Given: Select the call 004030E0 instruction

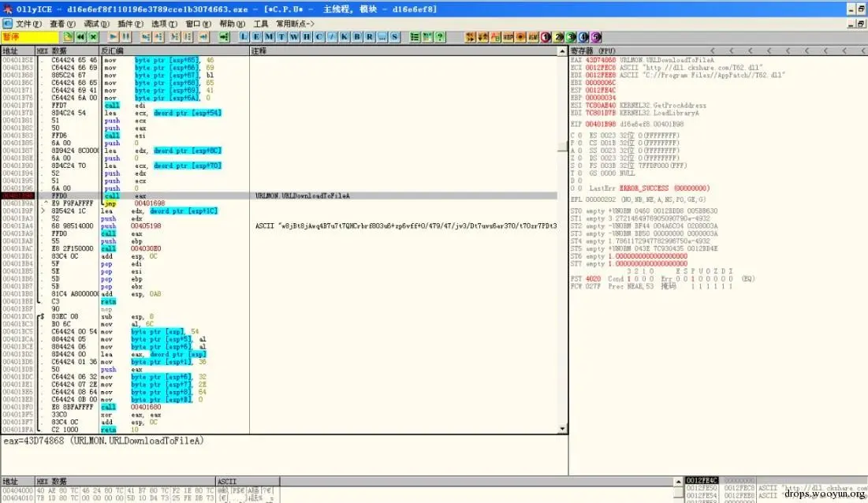Looking at the screenshot, I should pyautogui.click(x=132, y=249).
